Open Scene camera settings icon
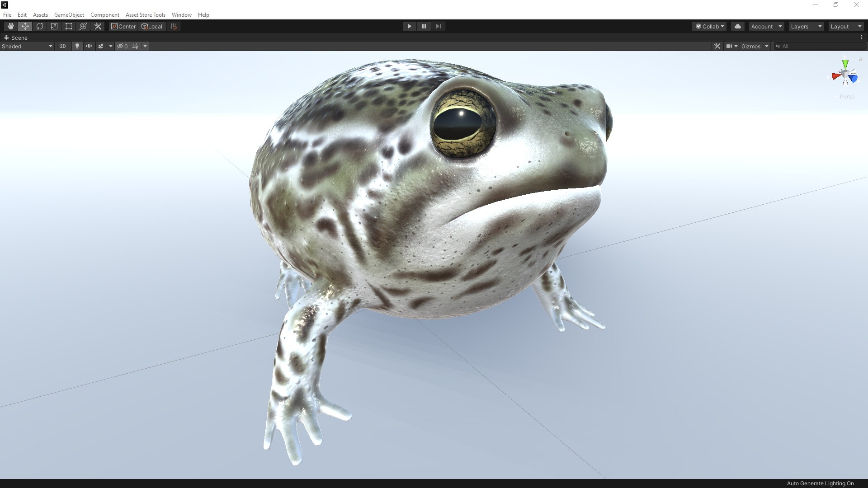 coord(729,46)
